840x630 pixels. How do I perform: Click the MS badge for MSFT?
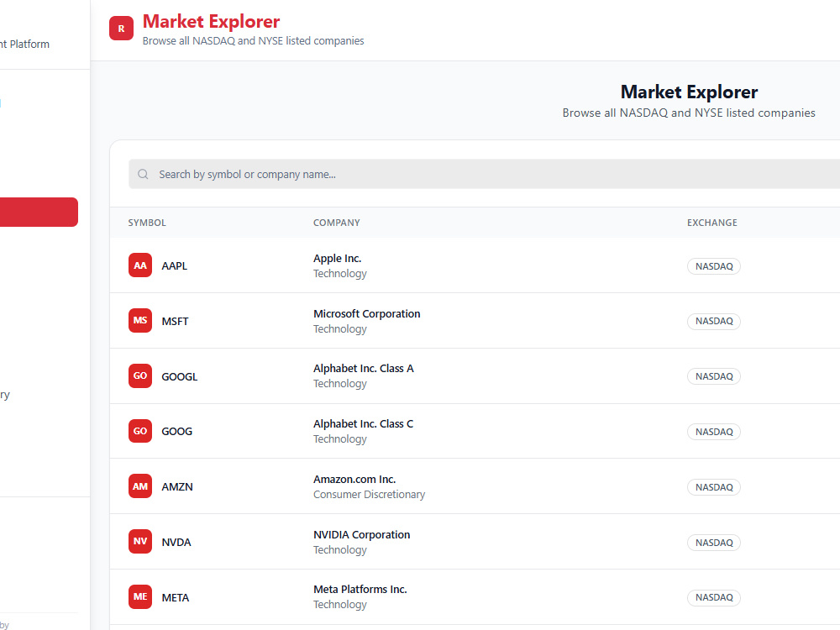(x=140, y=320)
